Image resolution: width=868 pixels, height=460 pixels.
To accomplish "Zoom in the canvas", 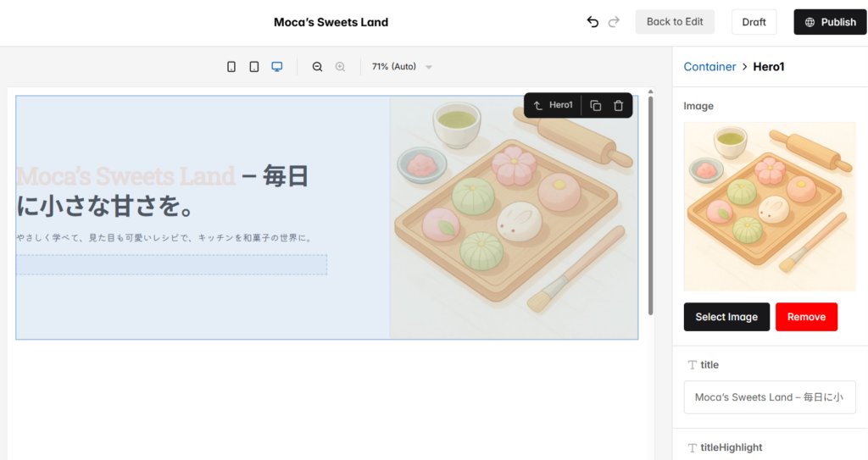I will click(x=340, y=67).
